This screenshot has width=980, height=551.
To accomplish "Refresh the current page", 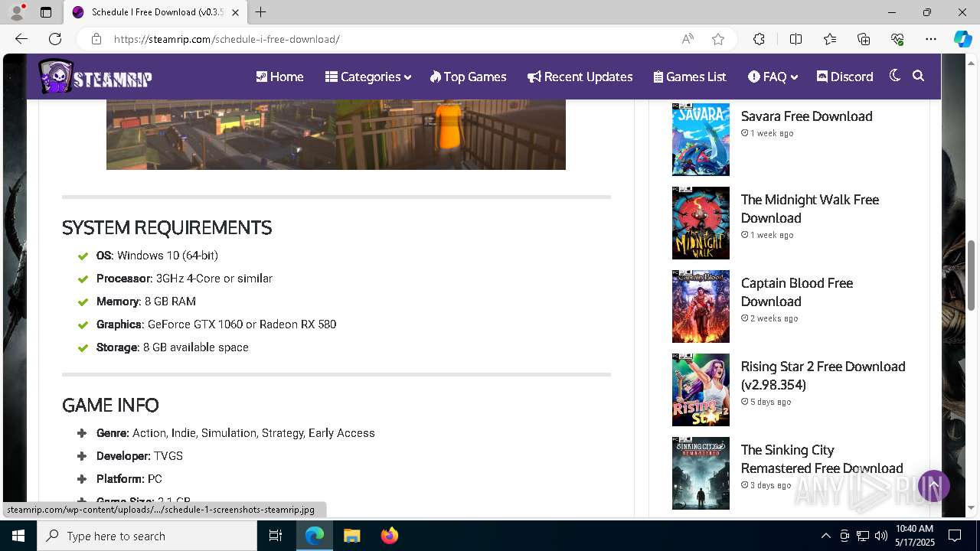I will pyautogui.click(x=55, y=39).
